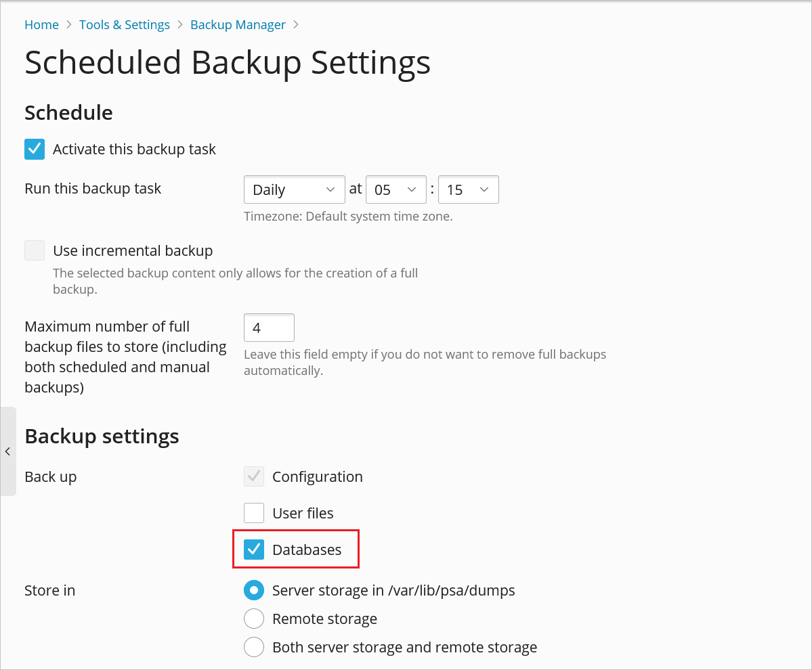Select the Remote storage radio option
This screenshot has height=670, width=812.
click(254, 619)
